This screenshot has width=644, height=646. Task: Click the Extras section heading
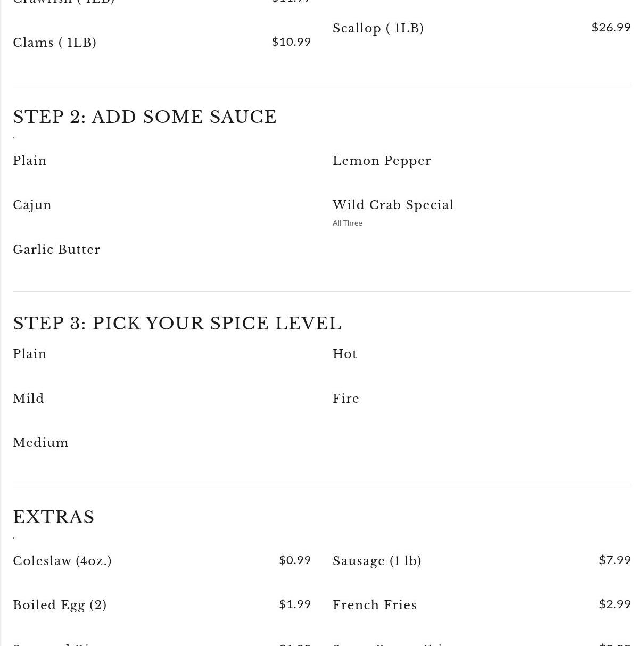coord(54,517)
